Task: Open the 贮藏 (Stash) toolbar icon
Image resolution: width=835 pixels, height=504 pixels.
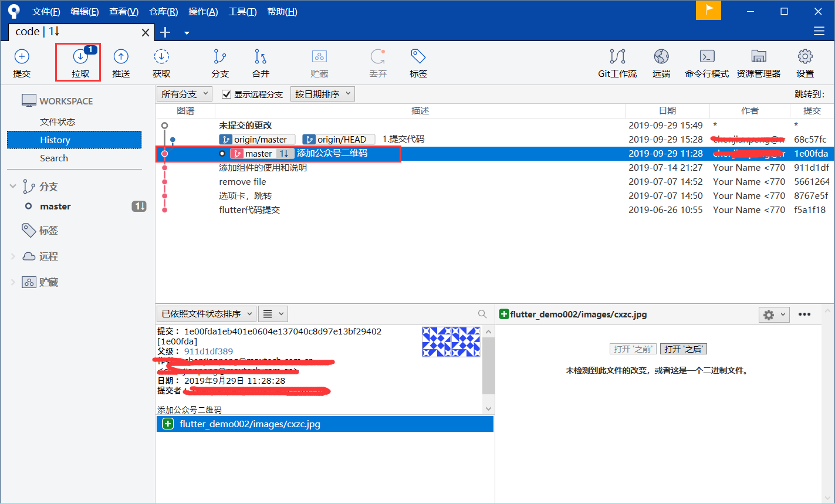Action: point(319,62)
